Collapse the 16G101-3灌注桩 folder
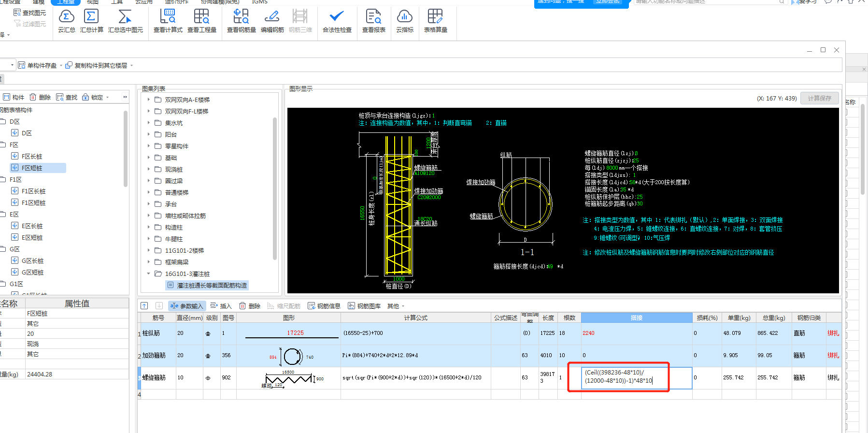This screenshot has width=868, height=433. pos(149,274)
